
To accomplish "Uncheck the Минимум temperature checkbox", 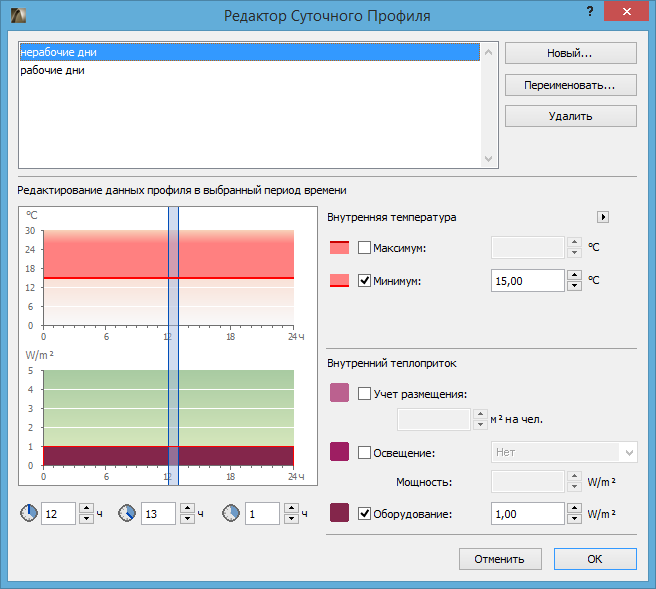I will [x=364, y=280].
